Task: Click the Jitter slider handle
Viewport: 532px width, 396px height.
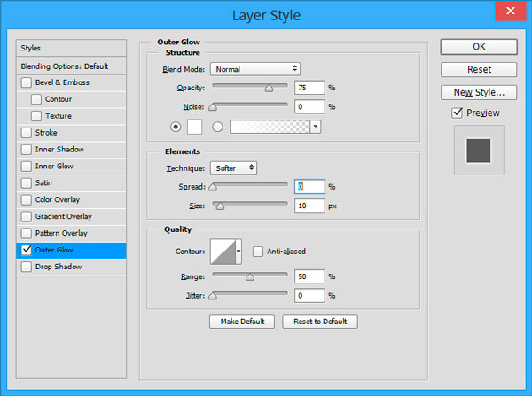Action: pyautogui.click(x=213, y=296)
